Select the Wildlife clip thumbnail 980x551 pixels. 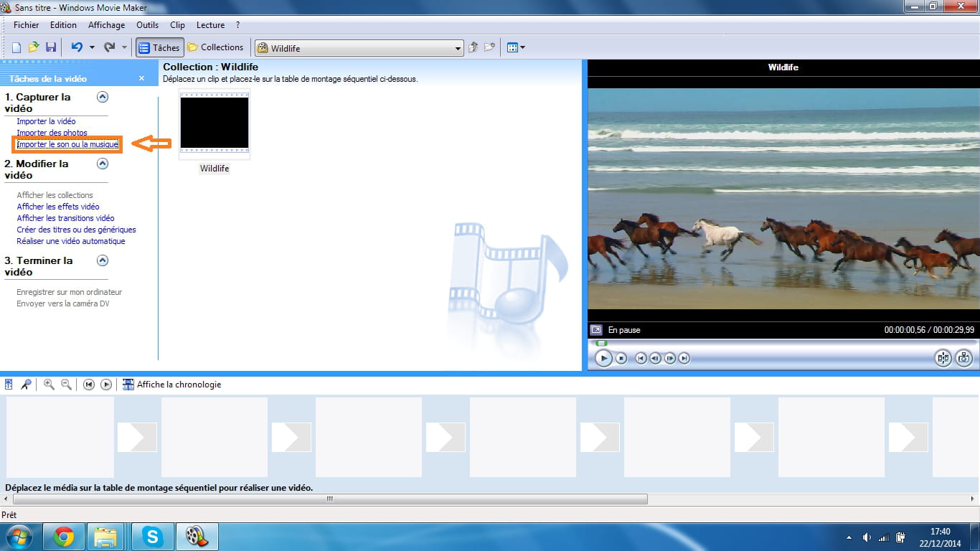215,123
